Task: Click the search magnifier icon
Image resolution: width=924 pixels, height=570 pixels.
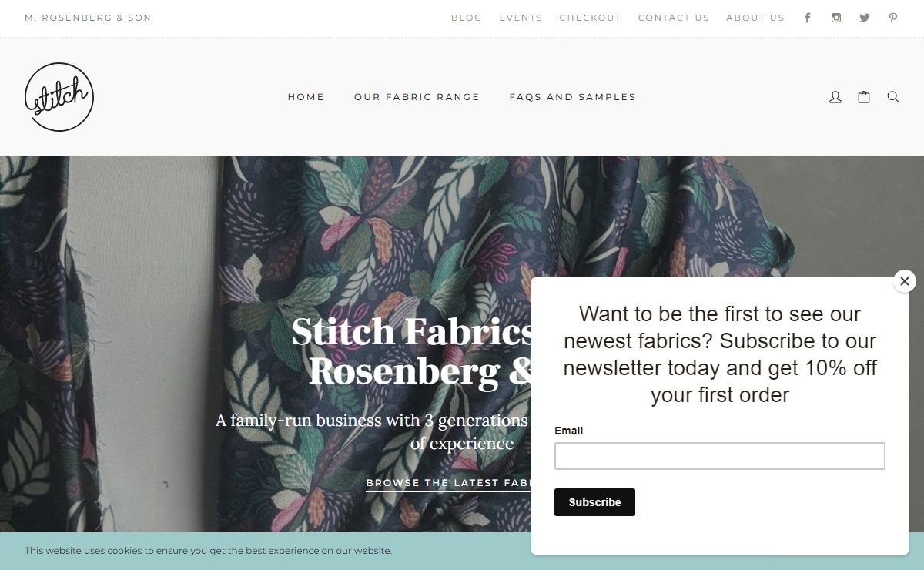Action: click(x=893, y=97)
